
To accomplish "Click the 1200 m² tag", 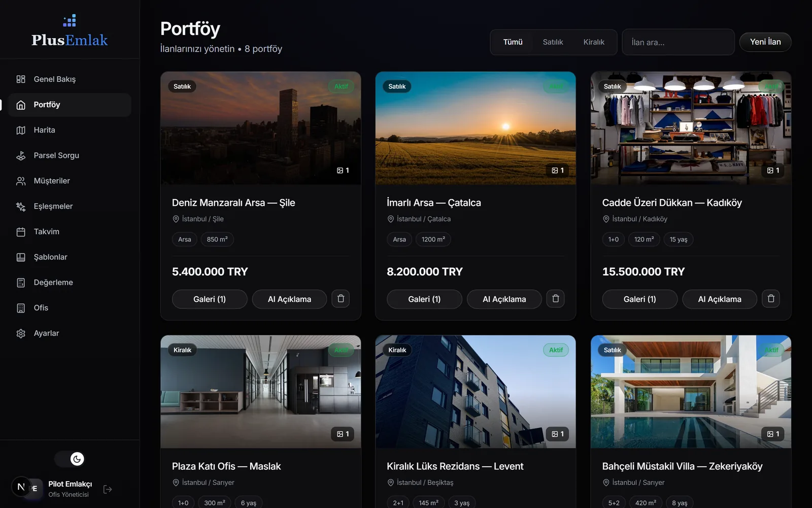I will (x=433, y=239).
